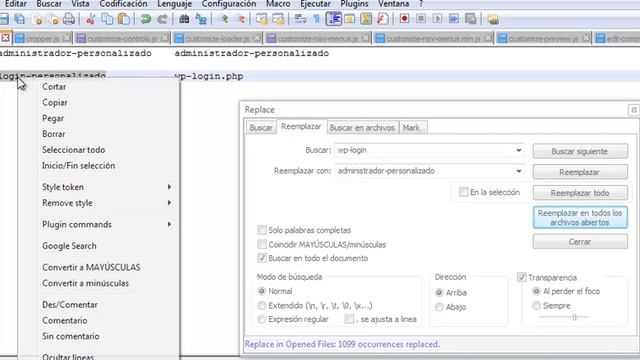Switch to 'Buscar en archivos' dialog tab
Screen dimensions: 640x360
[362, 128]
